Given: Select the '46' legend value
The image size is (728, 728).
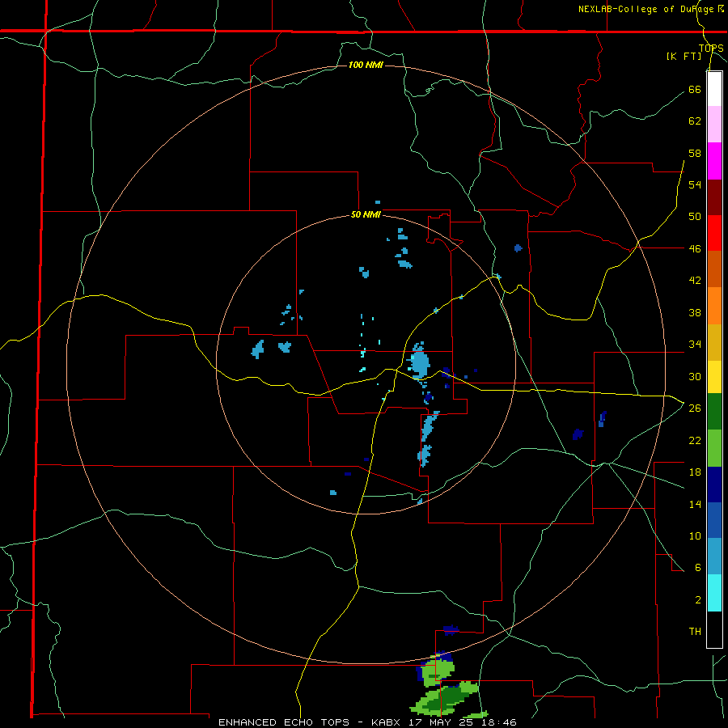Looking at the screenshot, I should [x=695, y=248].
